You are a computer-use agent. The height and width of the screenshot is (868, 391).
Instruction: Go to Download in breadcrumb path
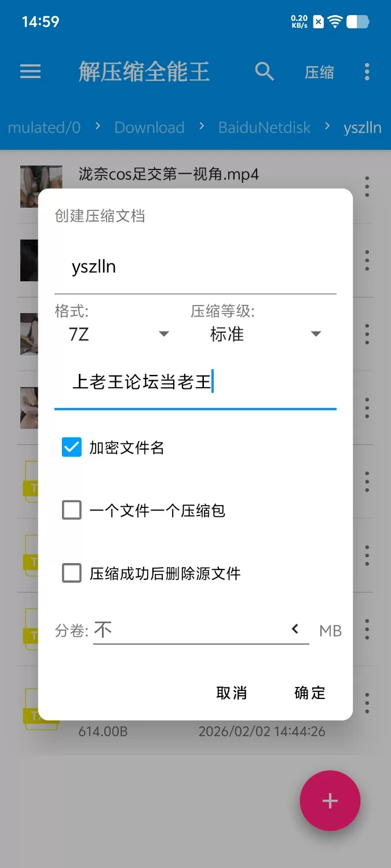(x=149, y=127)
